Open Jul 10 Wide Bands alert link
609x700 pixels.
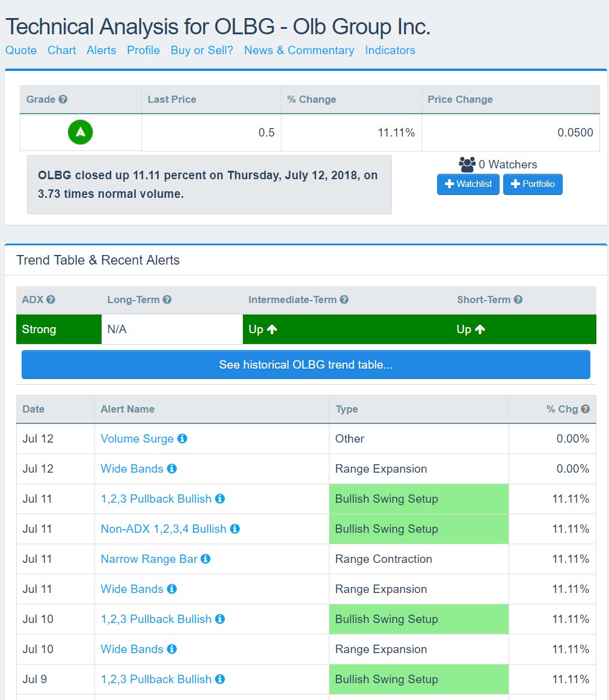pos(132,649)
